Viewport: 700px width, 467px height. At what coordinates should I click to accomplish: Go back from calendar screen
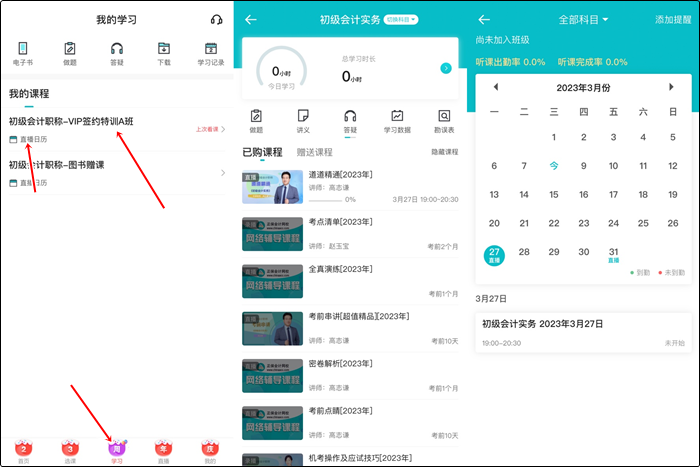coord(484,19)
